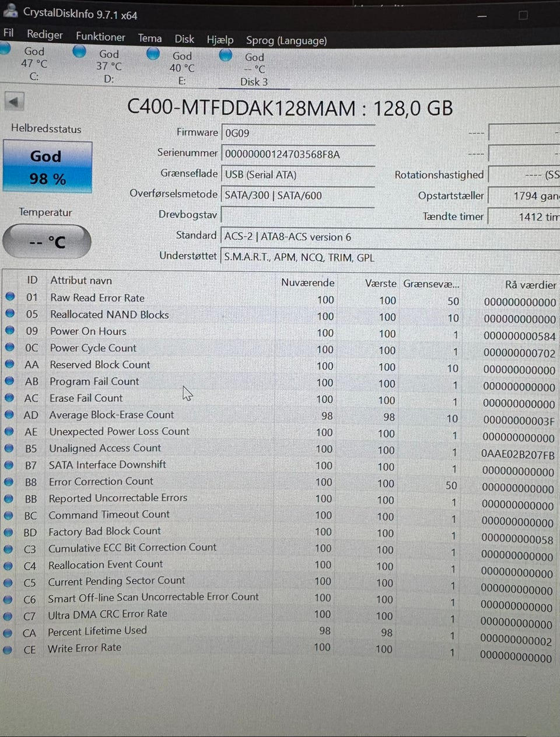Click status icon for Program Fail Count
560x737 pixels.
click(10, 380)
